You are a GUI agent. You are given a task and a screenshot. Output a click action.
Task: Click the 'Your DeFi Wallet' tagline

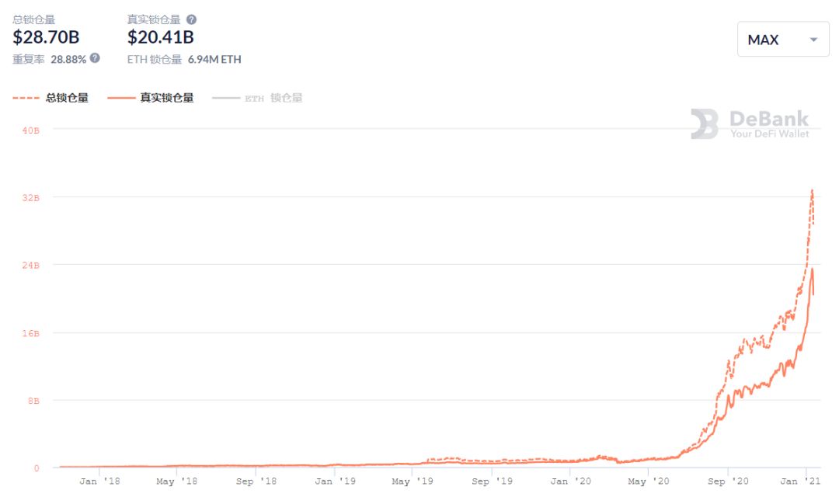[769, 134]
